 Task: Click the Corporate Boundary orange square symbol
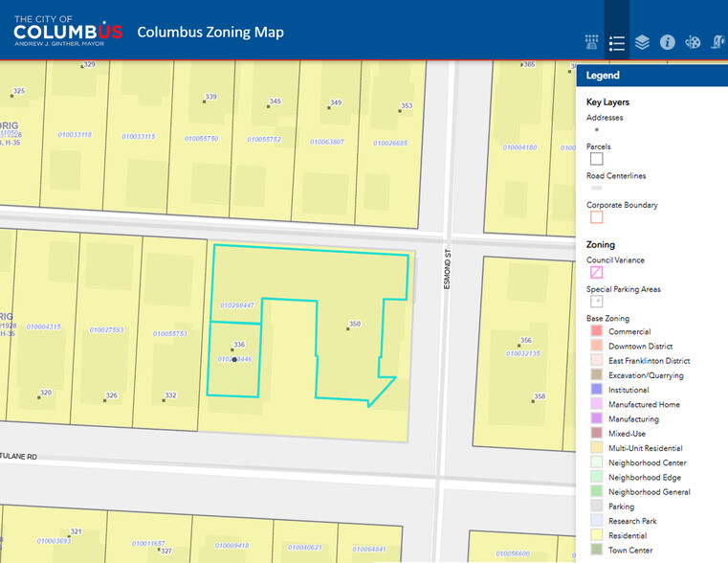tap(597, 217)
